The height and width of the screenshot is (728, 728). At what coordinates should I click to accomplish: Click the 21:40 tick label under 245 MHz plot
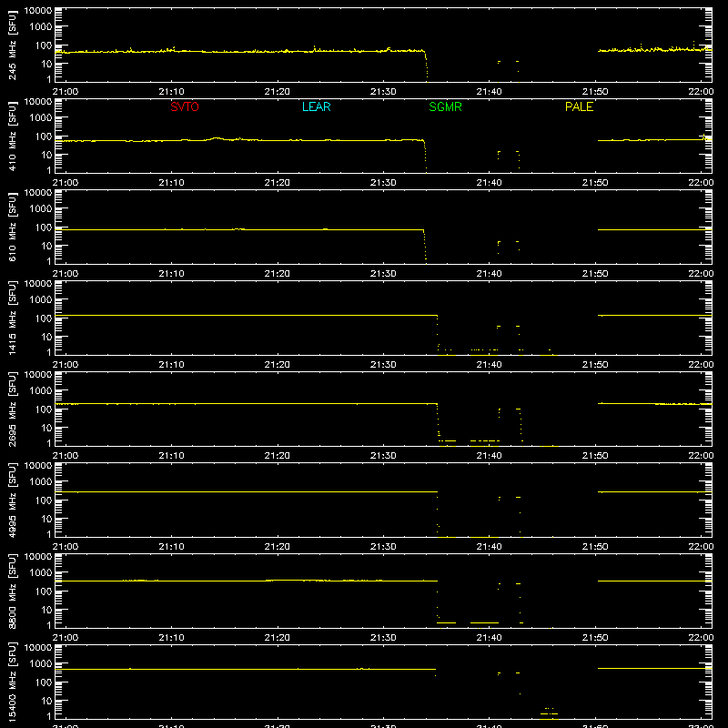click(x=489, y=92)
